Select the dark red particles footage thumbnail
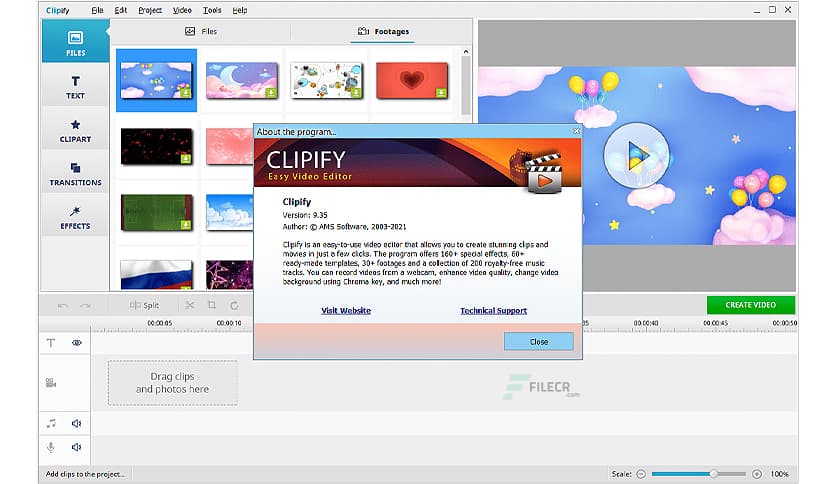Image resolution: width=836 pixels, height=484 pixels. click(x=156, y=146)
